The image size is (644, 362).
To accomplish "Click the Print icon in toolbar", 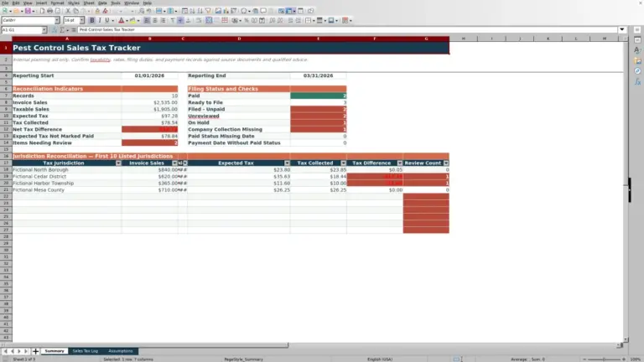I will [x=49, y=11].
